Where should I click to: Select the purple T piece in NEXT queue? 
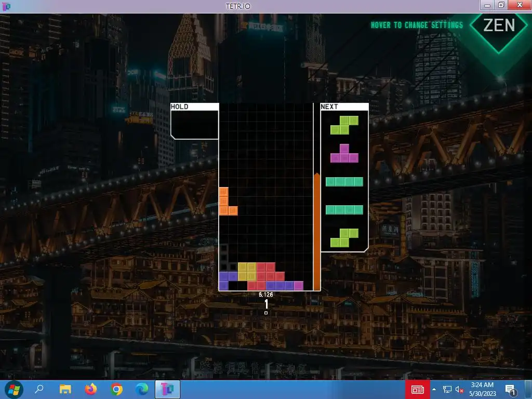click(x=344, y=153)
